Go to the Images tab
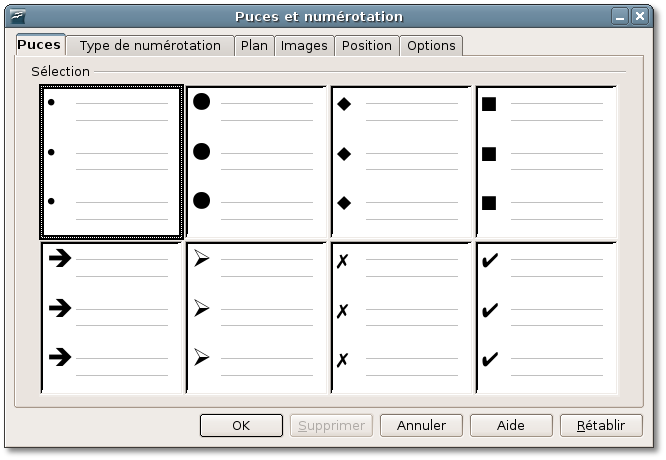 [x=304, y=45]
